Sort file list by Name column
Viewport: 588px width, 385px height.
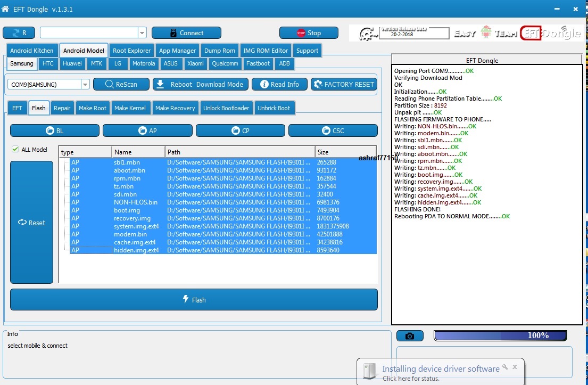click(x=138, y=152)
